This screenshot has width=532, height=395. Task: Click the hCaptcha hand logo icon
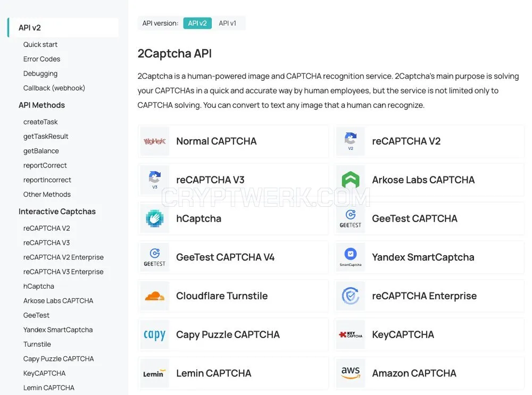(155, 218)
